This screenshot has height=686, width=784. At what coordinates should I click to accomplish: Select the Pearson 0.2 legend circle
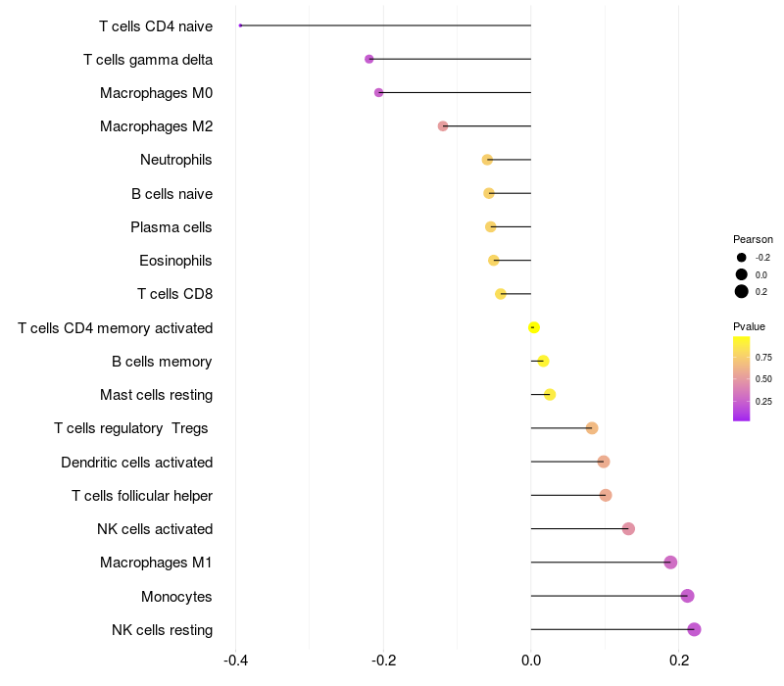tap(742, 291)
